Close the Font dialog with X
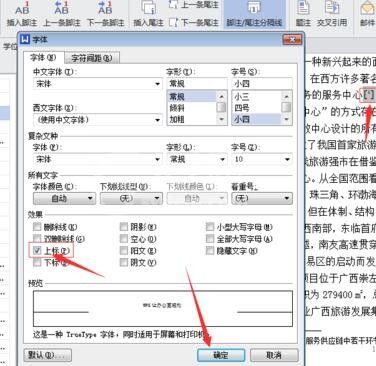The height and width of the screenshot is (366, 376). tap(292, 40)
